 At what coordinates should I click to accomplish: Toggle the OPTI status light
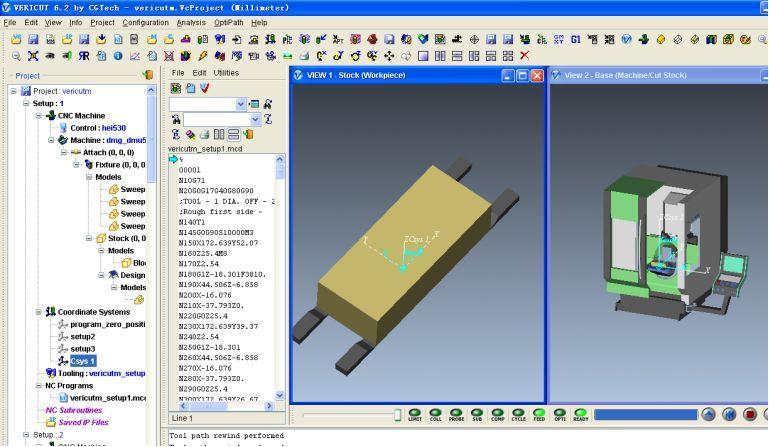coord(560,415)
